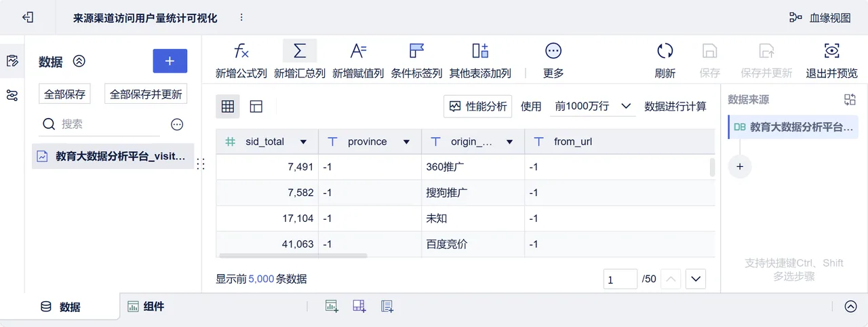Click the second add-component icon in bottom bar

(x=359, y=307)
